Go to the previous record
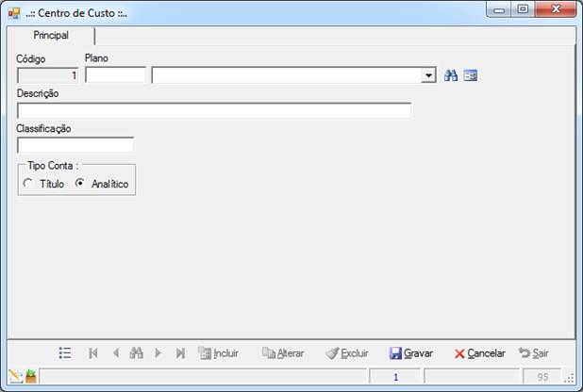This screenshot has height=392, width=583. [x=116, y=352]
